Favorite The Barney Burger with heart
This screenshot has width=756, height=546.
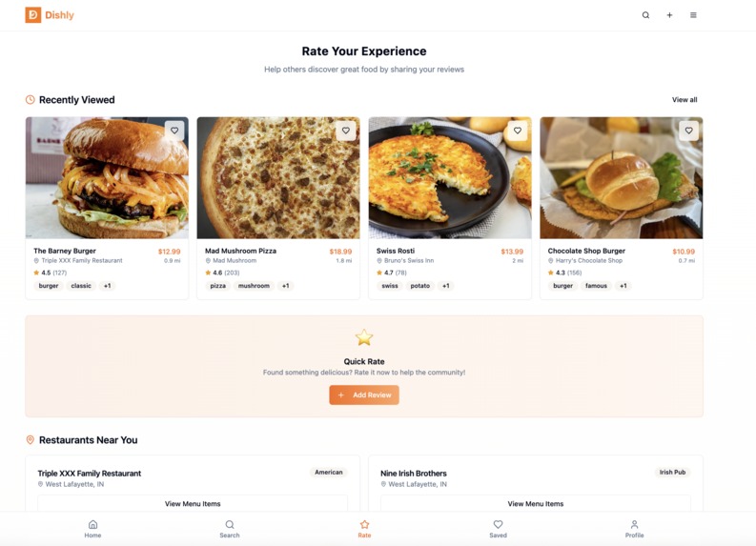[174, 131]
